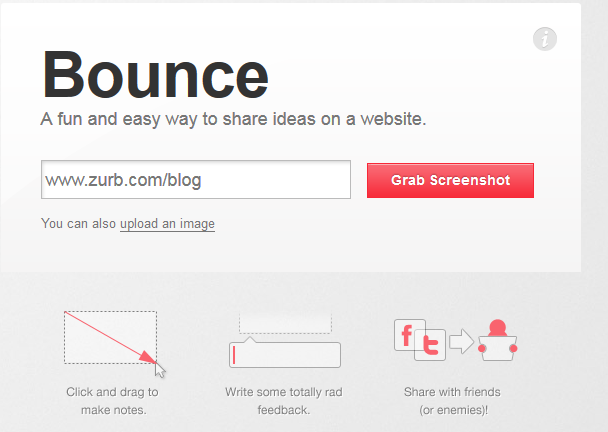Click the person reading icon

coord(497,340)
